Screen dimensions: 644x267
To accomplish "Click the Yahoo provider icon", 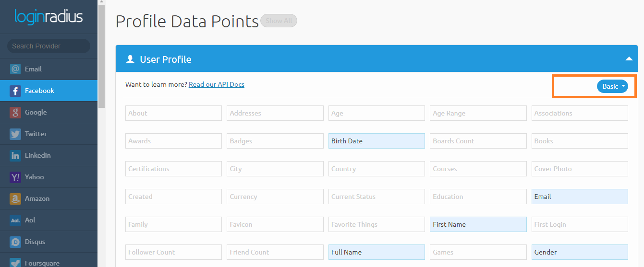I will click(15, 177).
